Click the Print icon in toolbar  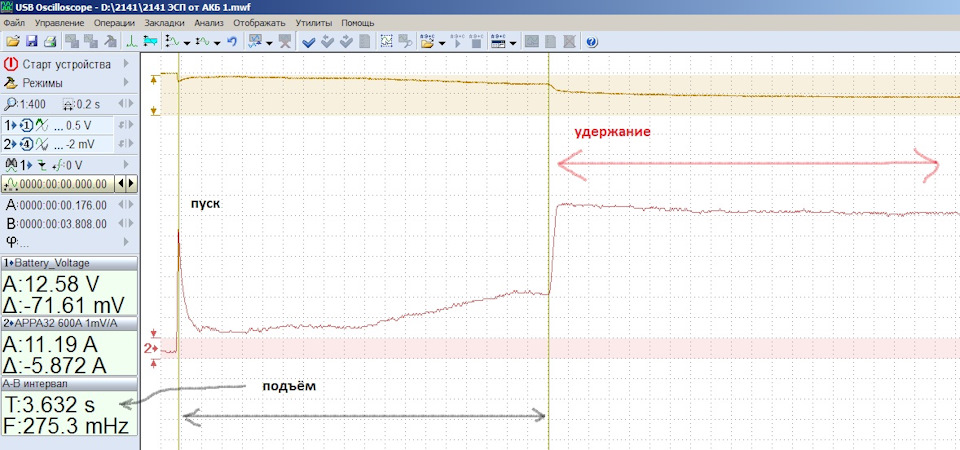point(50,42)
